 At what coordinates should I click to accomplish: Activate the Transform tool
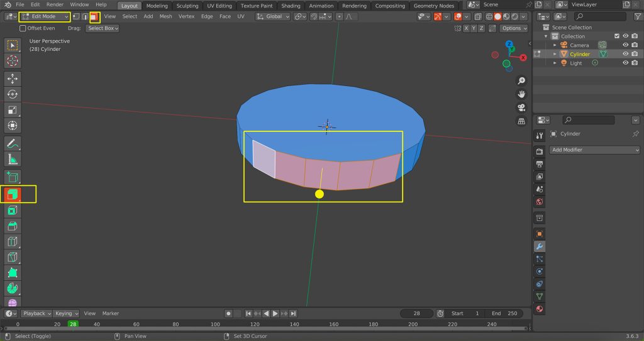coord(13,125)
